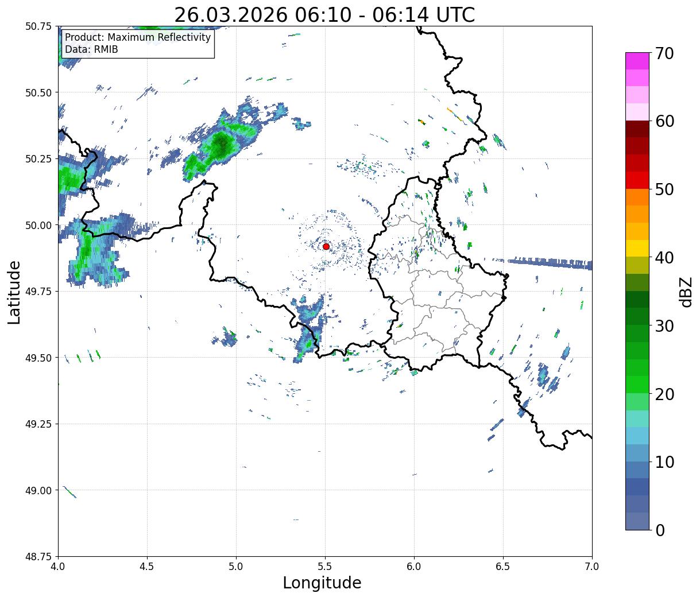Click the bright red colorbar segment at 50 dBZ
The height and width of the screenshot is (597, 700).
[637, 180]
